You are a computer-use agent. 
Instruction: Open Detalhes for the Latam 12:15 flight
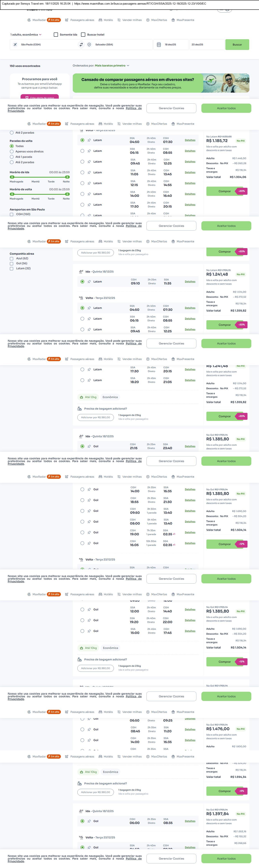(190, 183)
